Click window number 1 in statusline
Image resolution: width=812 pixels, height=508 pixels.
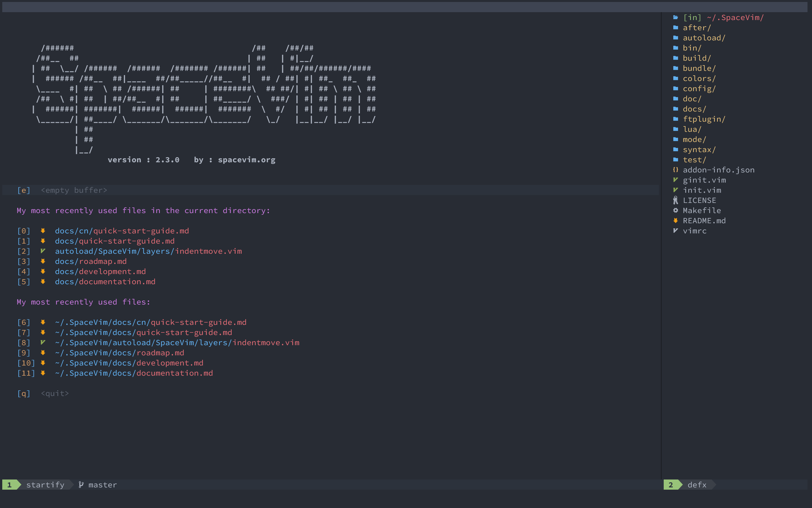9,485
